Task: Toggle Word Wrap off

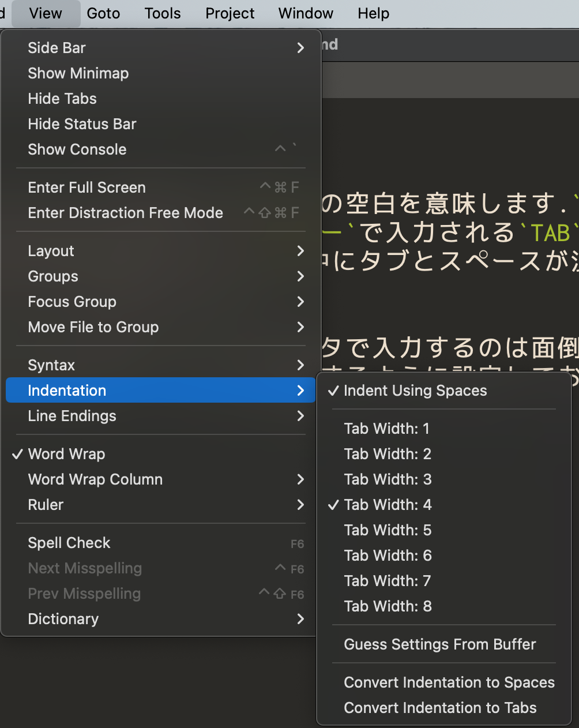Action: (66, 454)
